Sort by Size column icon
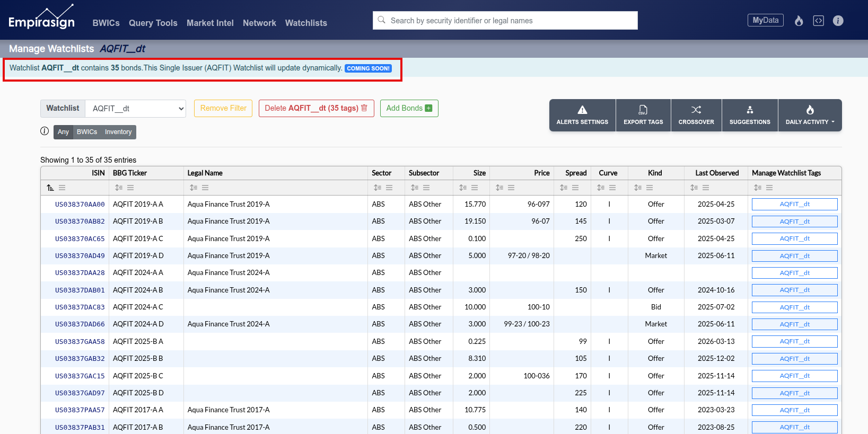868x434 pixels. (x=463, y=188)
